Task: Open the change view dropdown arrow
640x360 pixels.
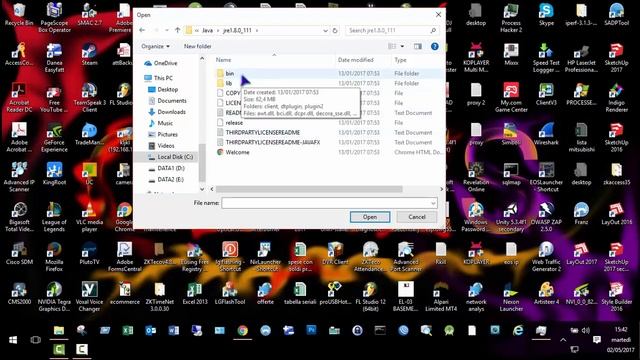Action: coord(402,46)
